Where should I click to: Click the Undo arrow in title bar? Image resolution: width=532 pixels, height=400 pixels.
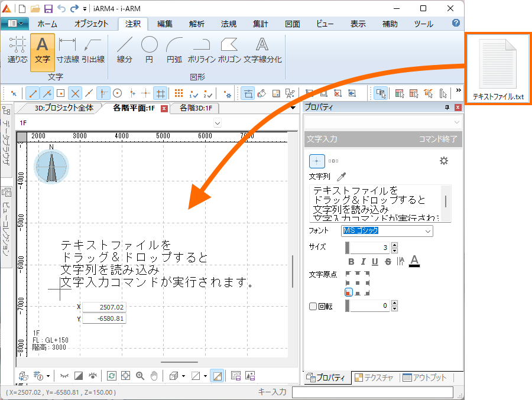pos(61,8)
